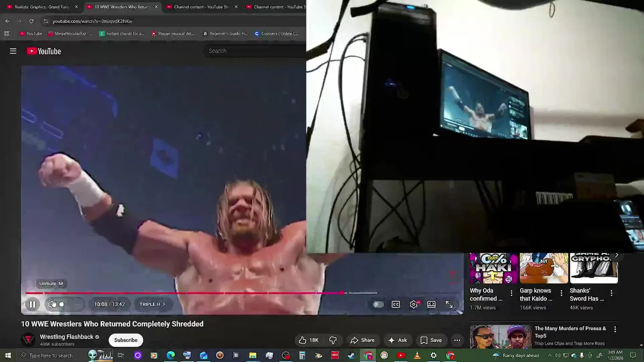The image size is (644, 362).
Task: Open the Ask AI button
Action: click(397, 340)
